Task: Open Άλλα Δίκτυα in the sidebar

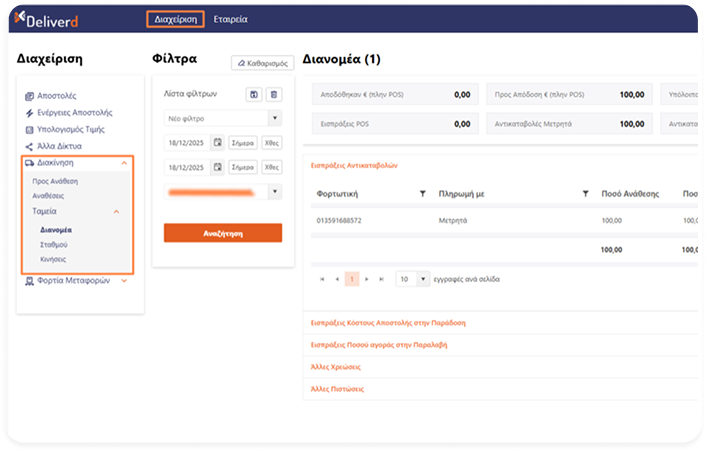Action: pyautogui.click(x=60, y=146)
